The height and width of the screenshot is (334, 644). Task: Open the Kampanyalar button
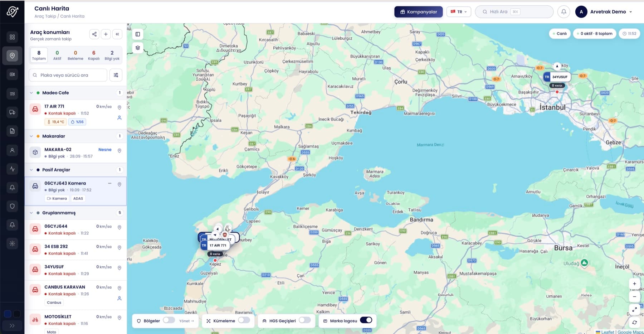418,11
